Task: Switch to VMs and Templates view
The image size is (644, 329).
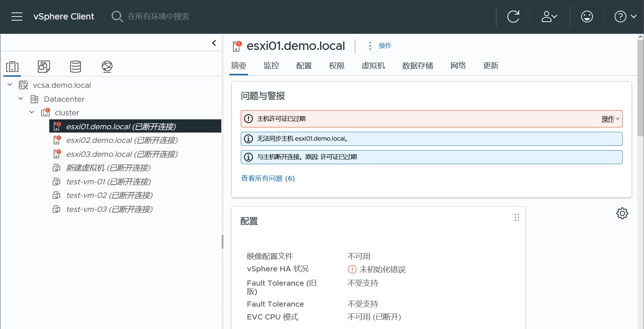Action: 44,66
